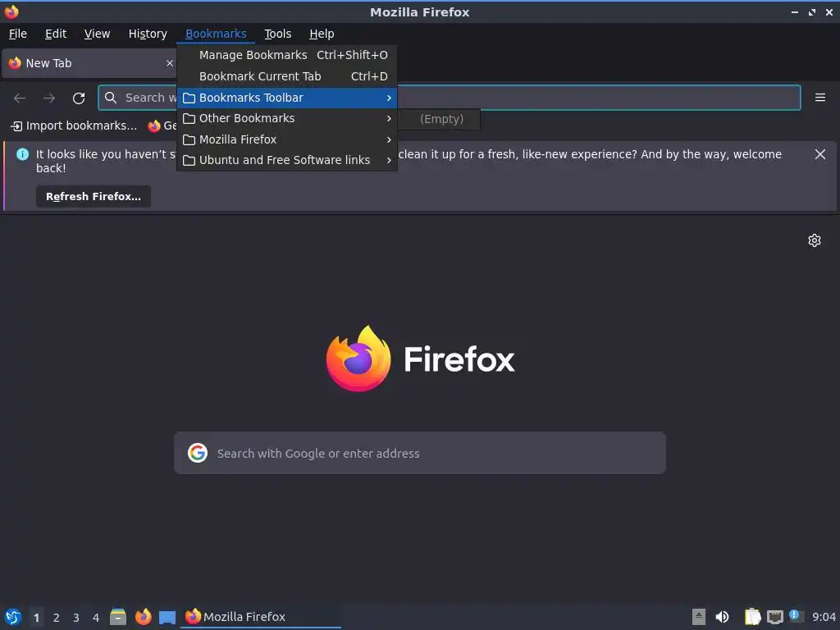Screen dimensions: 840x630
Task: Open the File menu
Action: coord(18,34)
